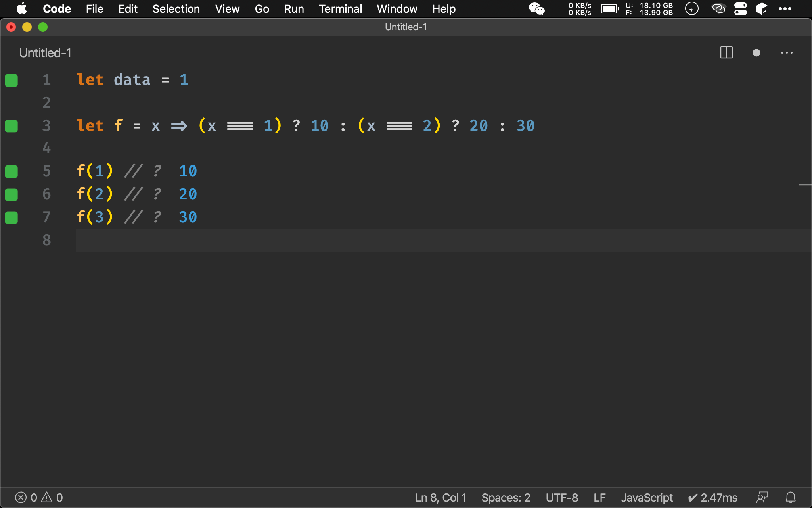Open macOS Control Center toggles icon
This screenshot has width=812, height=508.
[740, 8]
